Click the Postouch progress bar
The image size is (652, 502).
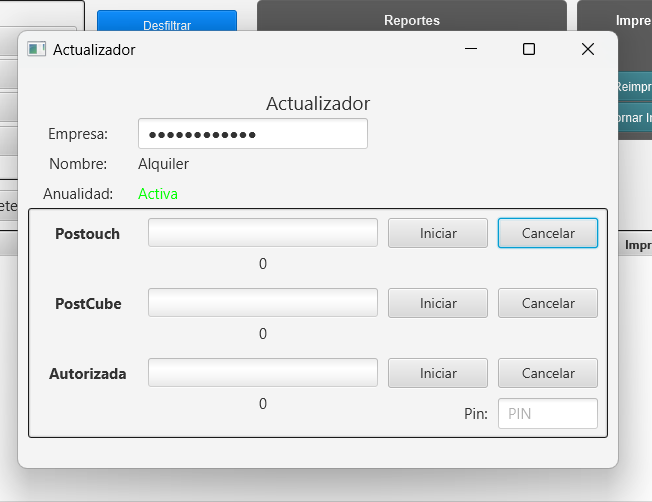[x=263, y=233]
